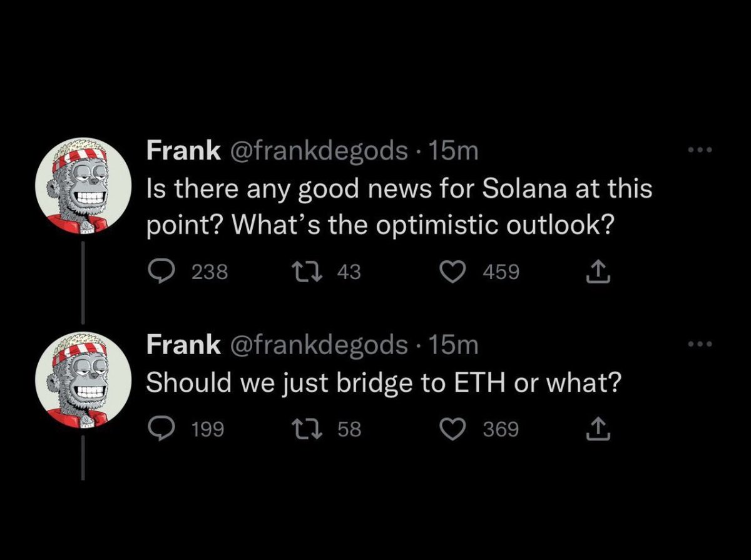Open the 'Should we just bridge to ETH' tweet text

click(384, 382)
